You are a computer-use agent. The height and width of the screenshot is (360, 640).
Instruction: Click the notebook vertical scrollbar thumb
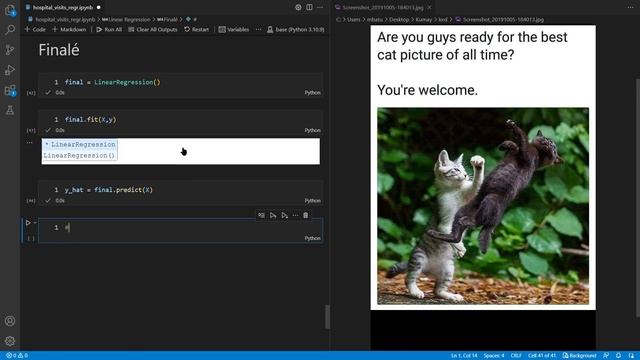tap(327, 316)
